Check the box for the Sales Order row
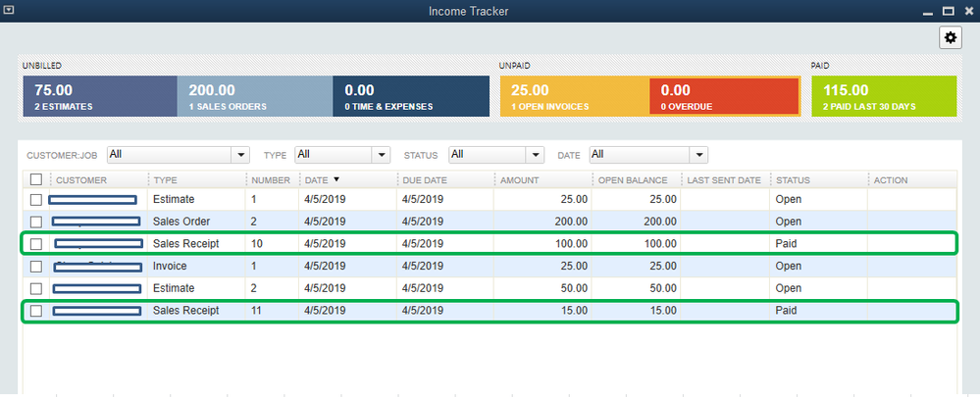 (x=36, y=222)
